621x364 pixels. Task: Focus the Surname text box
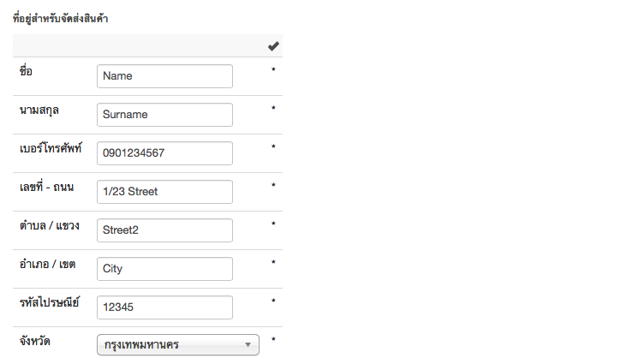point(164,115)
